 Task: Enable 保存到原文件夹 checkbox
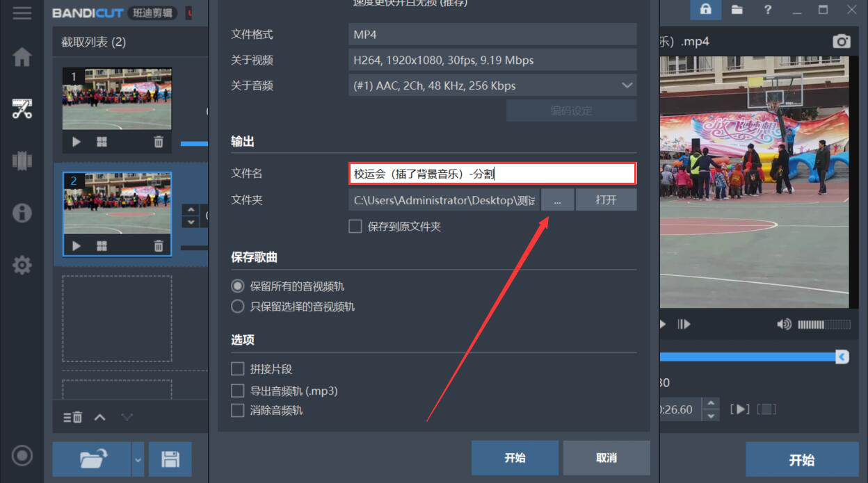pyautogui.click(x=355, y=227)
